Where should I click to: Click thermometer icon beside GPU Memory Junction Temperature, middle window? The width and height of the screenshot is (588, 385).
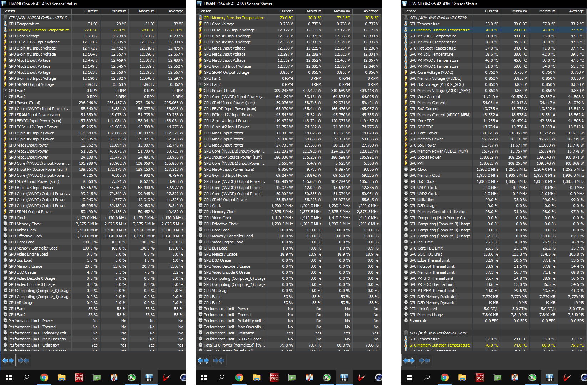(200, 18)
